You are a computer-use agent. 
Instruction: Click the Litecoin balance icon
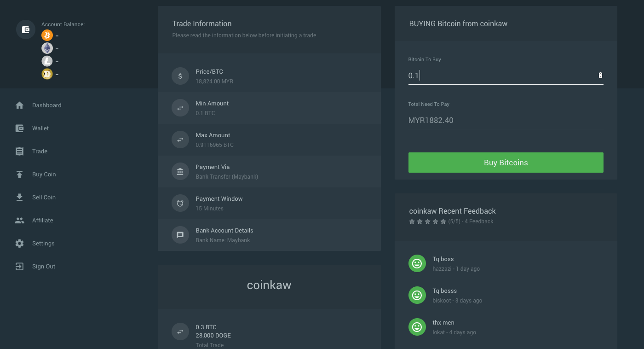tap(47, 61)
